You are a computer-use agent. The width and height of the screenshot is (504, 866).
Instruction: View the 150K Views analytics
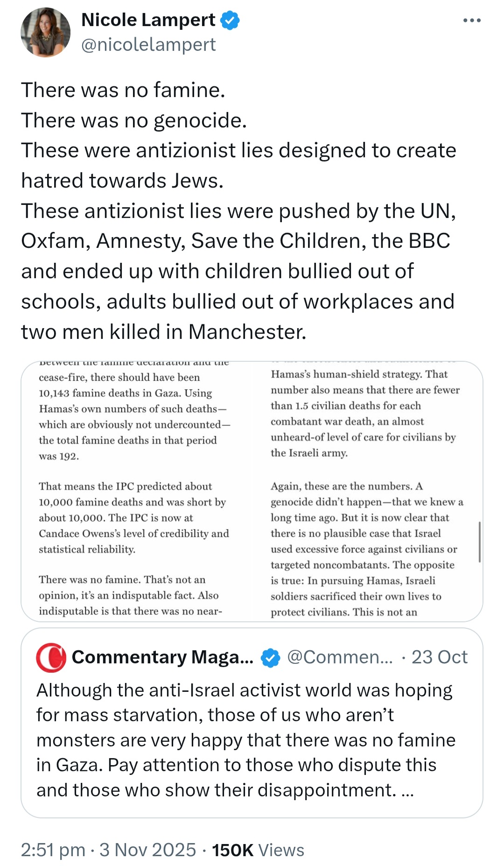point(258,850)
